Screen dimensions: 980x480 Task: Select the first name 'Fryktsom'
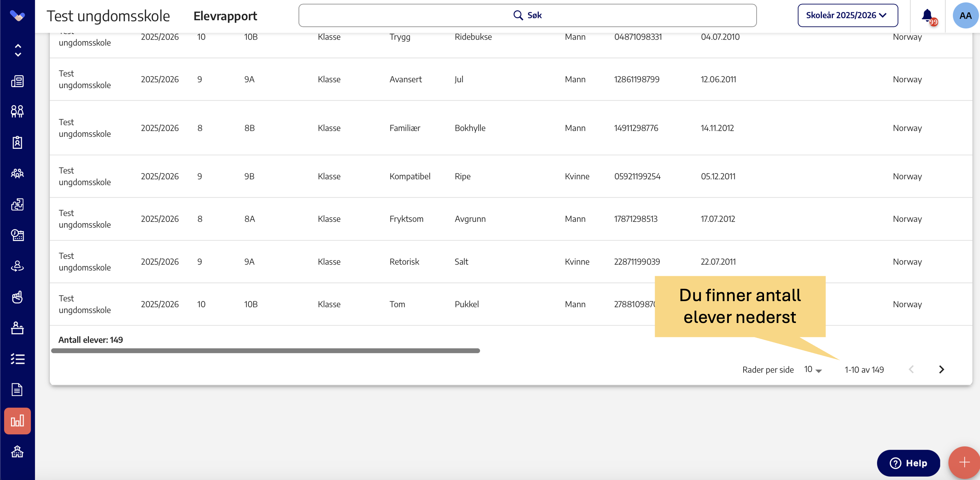406,219
